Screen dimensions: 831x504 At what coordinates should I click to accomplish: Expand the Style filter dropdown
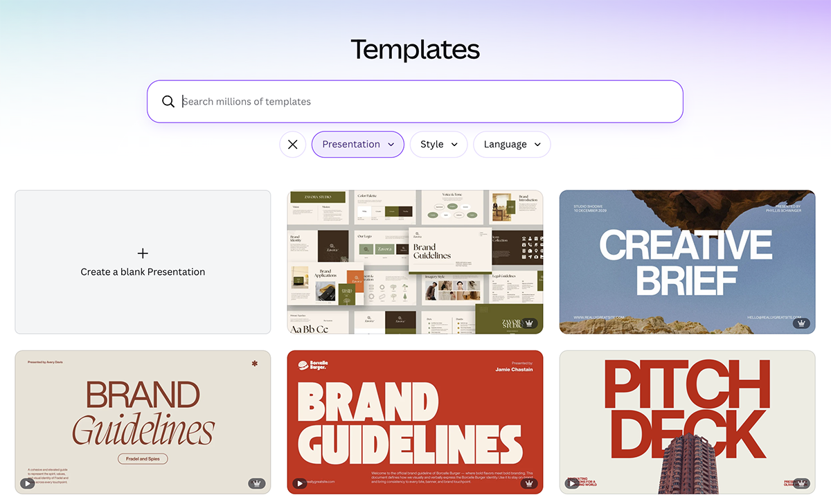(x=439, y=145)
